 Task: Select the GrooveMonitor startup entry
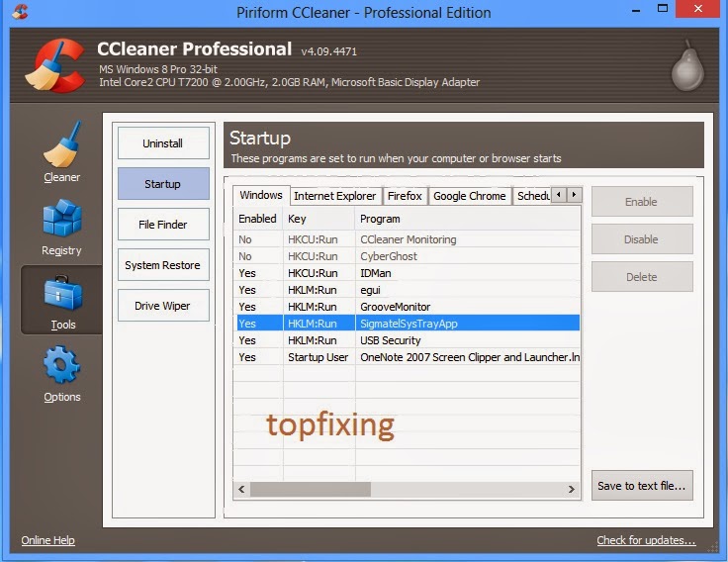(408, 307)
